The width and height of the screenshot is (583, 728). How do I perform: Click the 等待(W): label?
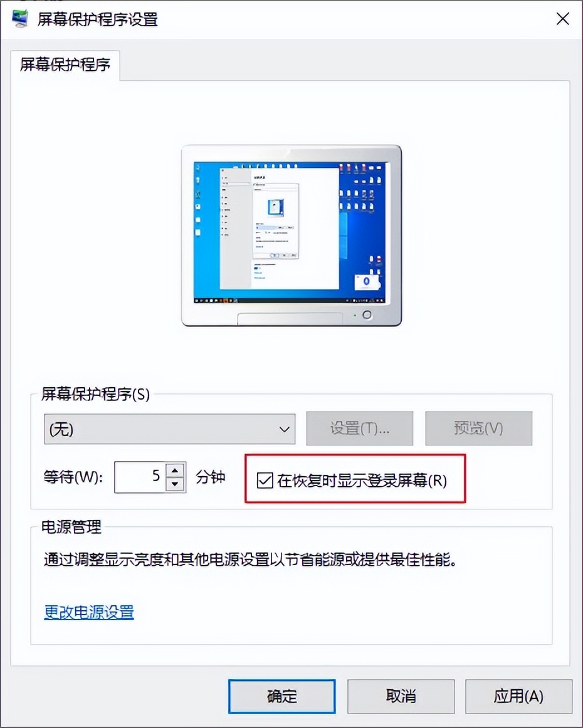73,477
